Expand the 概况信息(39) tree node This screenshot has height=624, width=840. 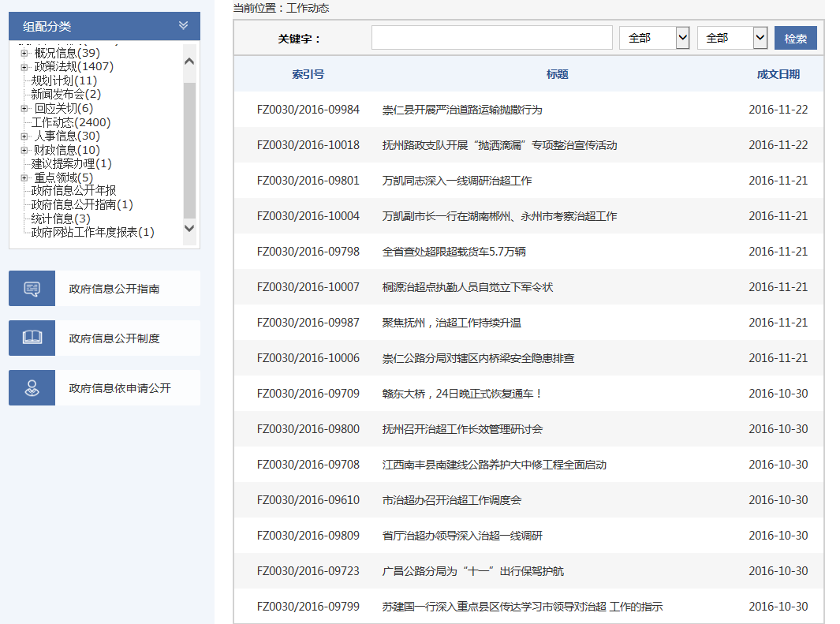(x=24, y=53)
